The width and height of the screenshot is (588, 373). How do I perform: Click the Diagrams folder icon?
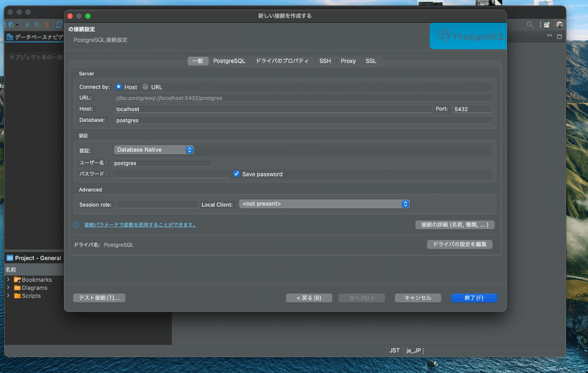click(17, 288)
